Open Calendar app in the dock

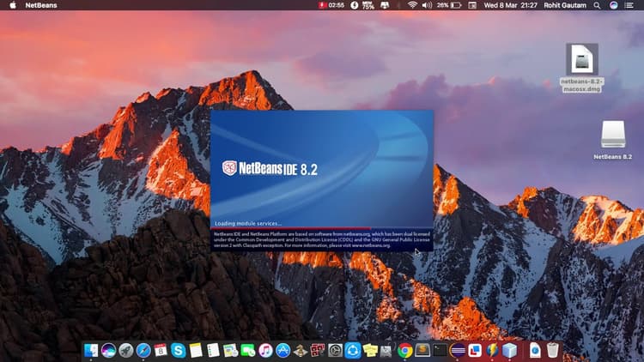[x=161, y=351]
